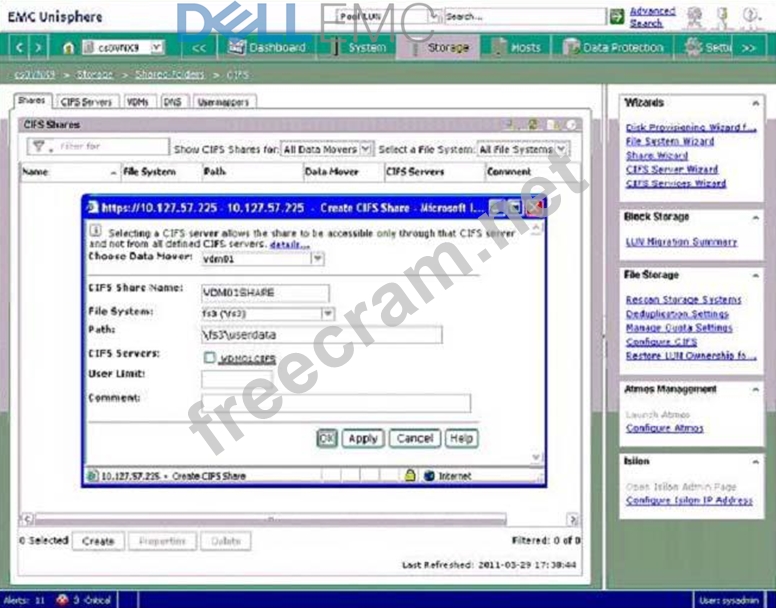Click the Apply button
The height and width of the screenshot is (608, 776).
click(x=363, y=438)
